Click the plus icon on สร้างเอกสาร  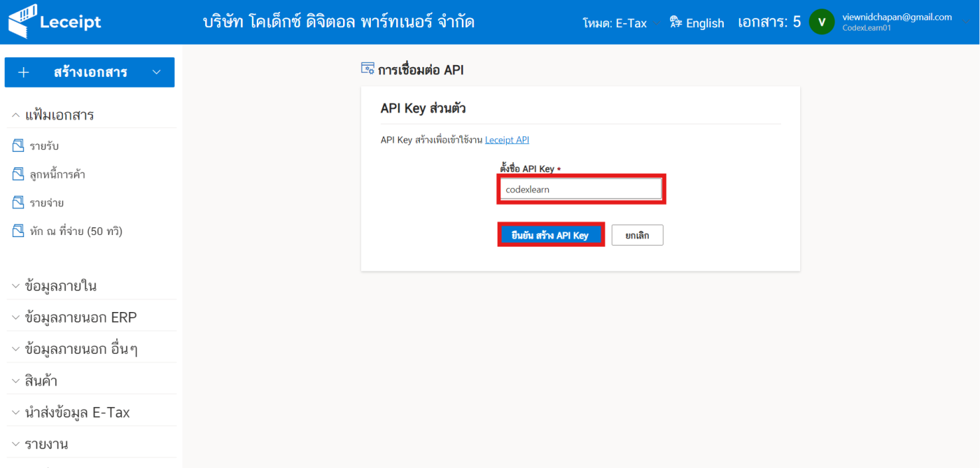pyautogui.click(x=24, y=73)
